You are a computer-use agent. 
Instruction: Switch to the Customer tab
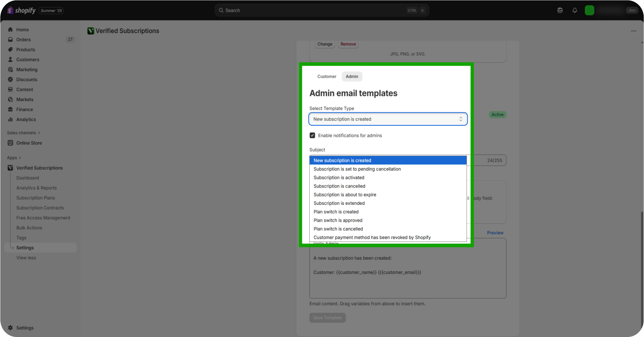(x=327, y=76)
